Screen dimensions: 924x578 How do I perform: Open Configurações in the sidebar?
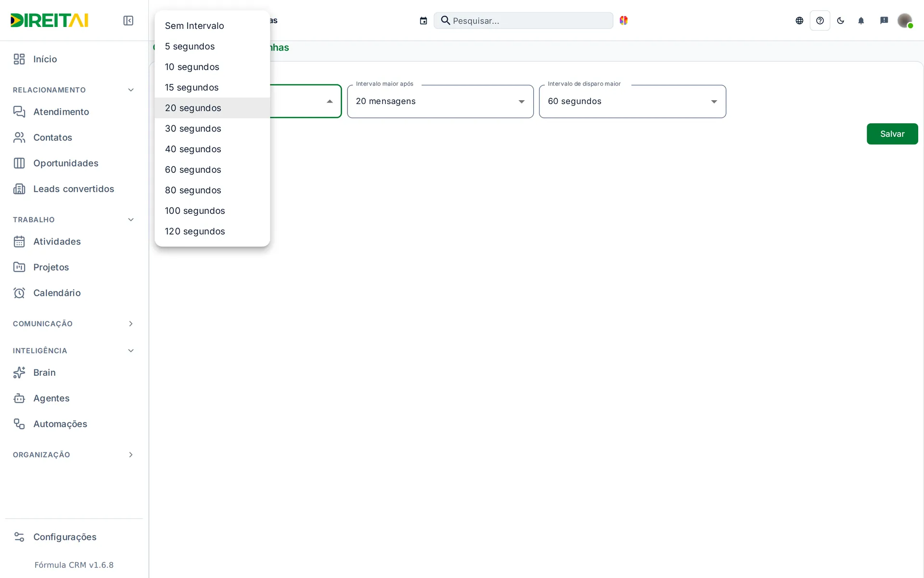74,537
